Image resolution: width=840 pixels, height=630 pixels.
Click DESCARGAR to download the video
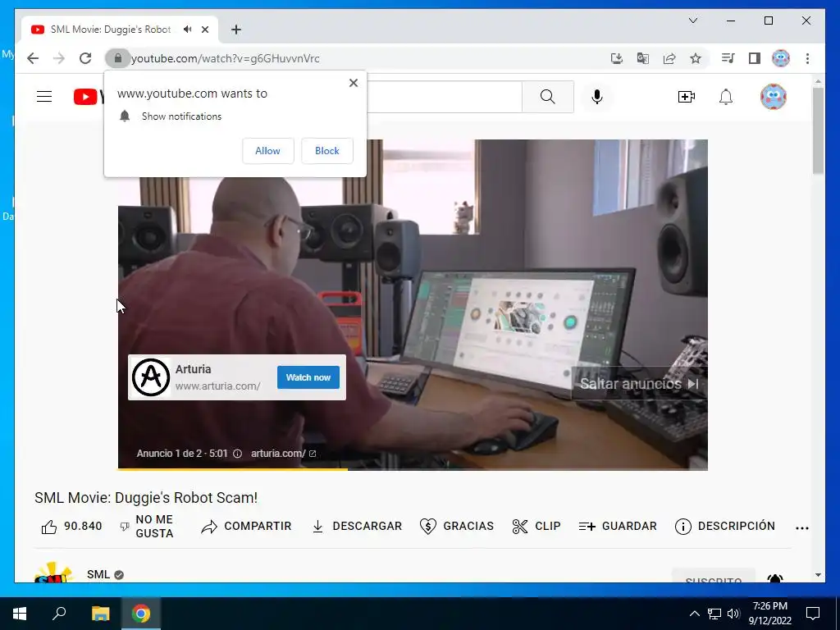tap(357, 527)
